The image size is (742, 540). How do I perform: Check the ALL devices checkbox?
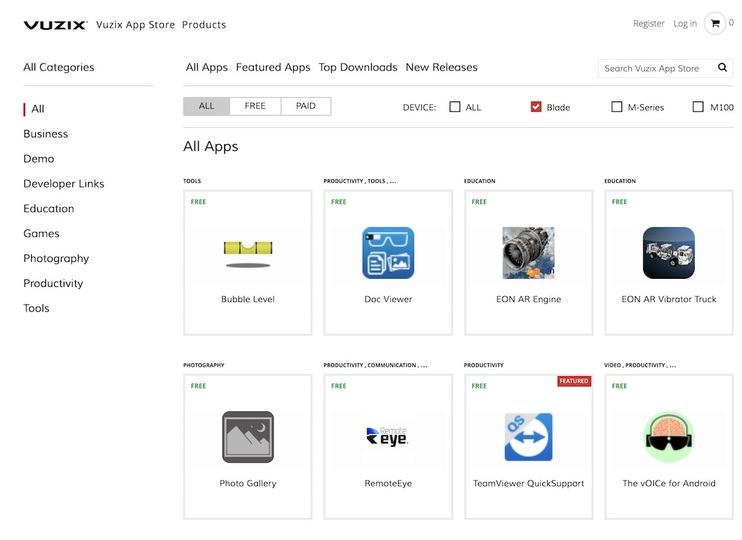coord(455,107)
